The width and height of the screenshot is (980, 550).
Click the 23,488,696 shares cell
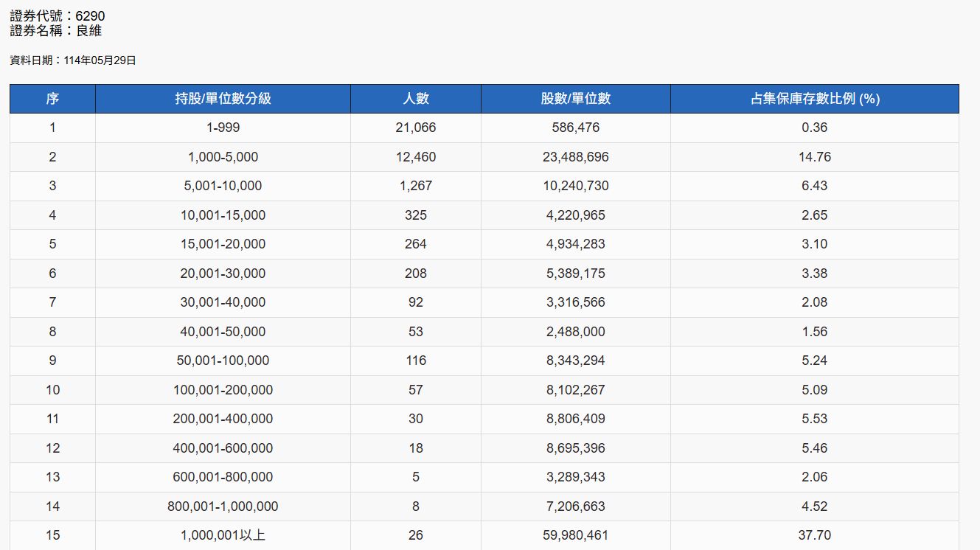[x=576, y=157]
